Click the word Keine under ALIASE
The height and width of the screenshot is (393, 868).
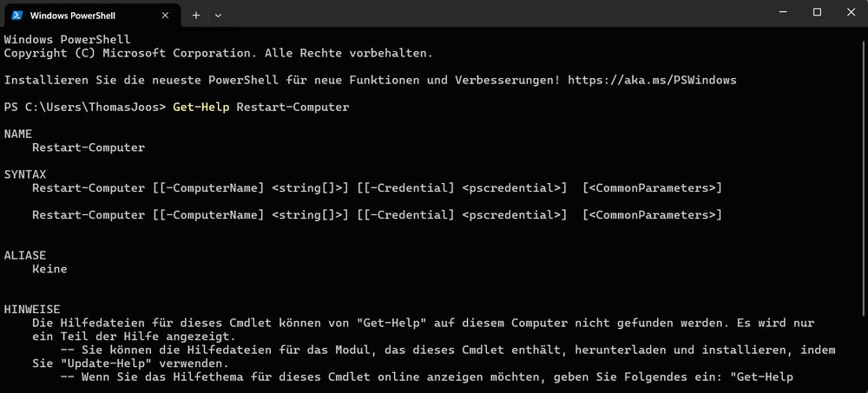coord(49,269)
